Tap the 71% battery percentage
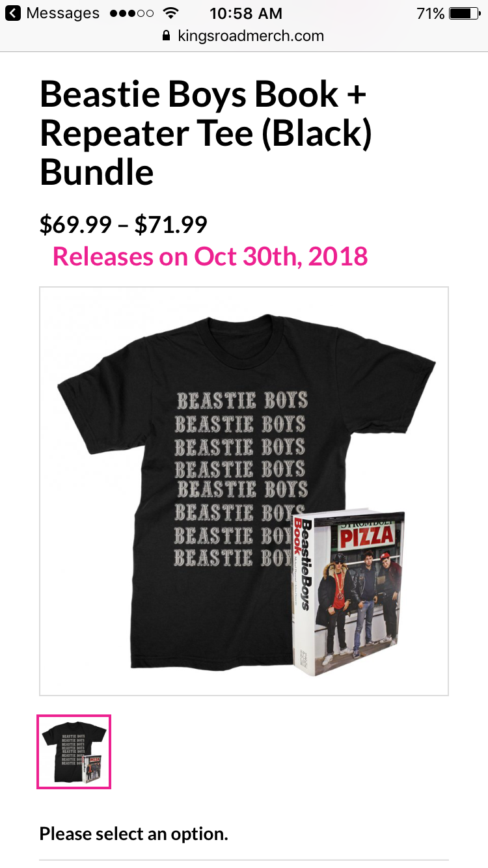Image resolution: width=488 pixels, height=868 pixels. point(431,13)
